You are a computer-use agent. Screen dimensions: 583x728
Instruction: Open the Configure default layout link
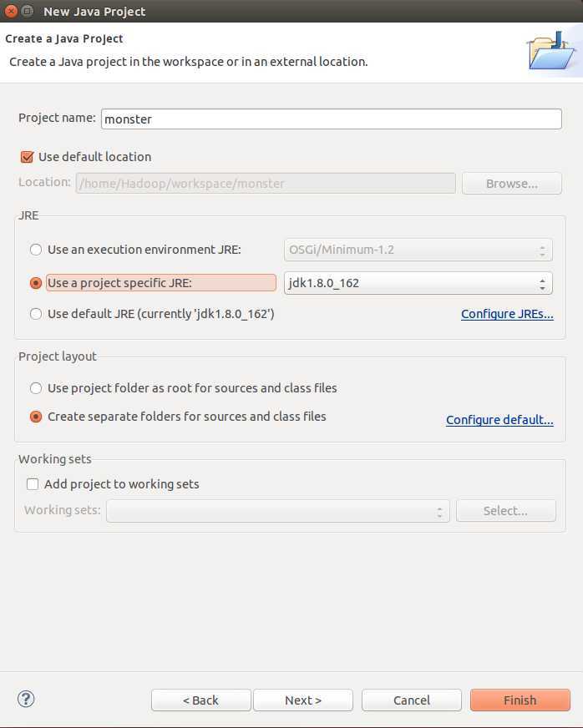coord(499,420)
